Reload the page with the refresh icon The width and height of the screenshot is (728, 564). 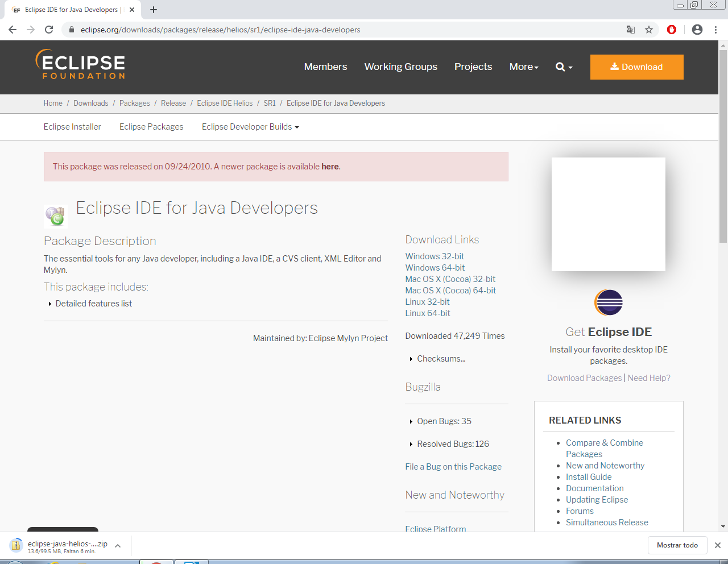click(49, 30)
